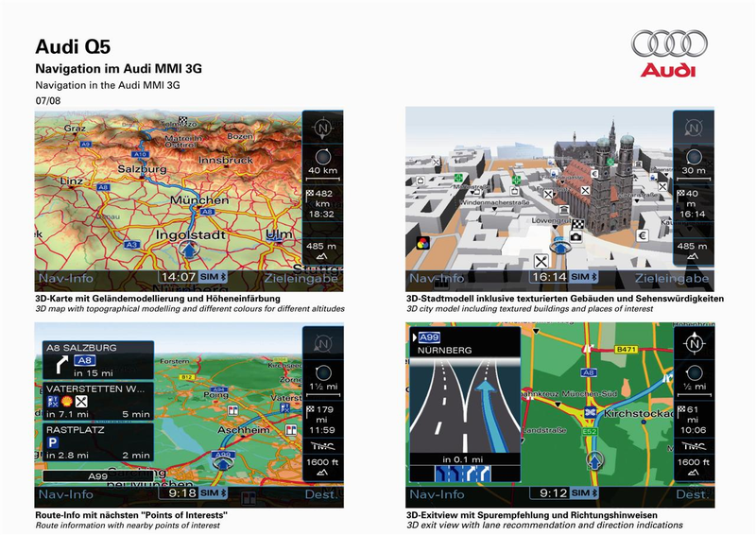Screen dimensions: 756x535
Task: Click the vehicle position arrow near Ingolstadt
Action: (x=189, y=250)
